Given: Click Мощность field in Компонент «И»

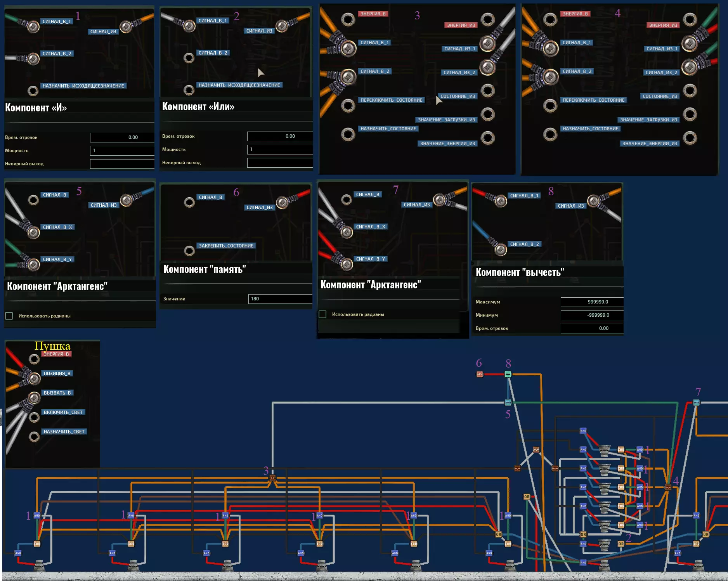Looking at the screenshot, I should coord(122,151).
